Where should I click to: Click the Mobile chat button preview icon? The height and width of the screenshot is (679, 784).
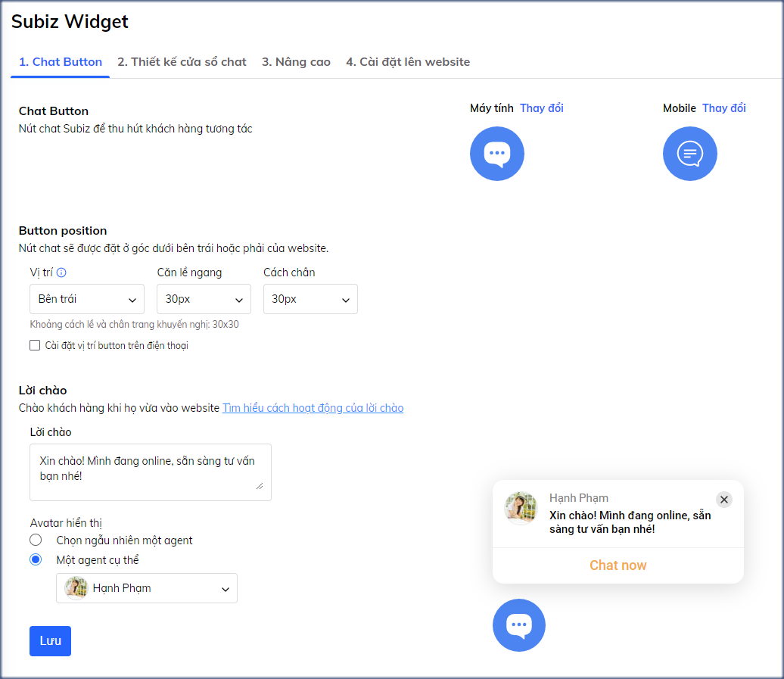[689, 153]
